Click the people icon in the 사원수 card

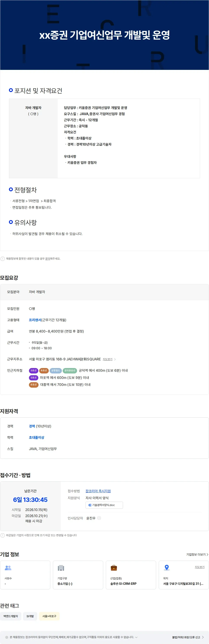8,568
